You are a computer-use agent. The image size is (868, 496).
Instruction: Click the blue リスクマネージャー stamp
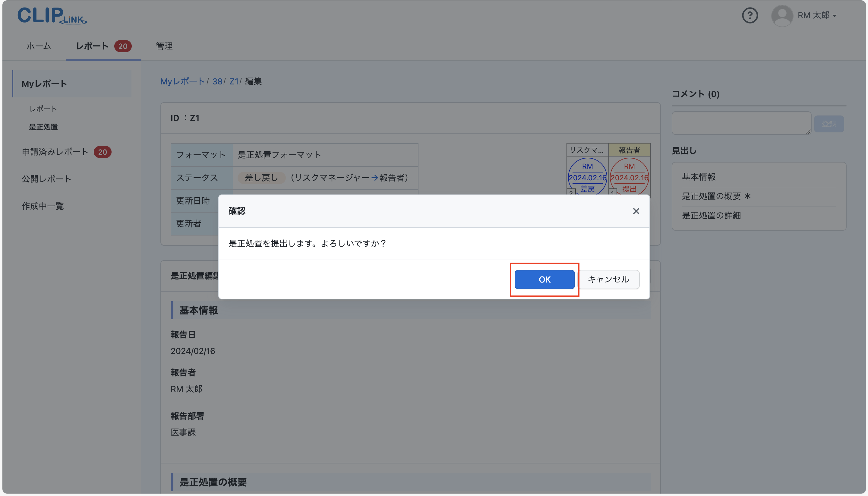(x=587, y=177)
